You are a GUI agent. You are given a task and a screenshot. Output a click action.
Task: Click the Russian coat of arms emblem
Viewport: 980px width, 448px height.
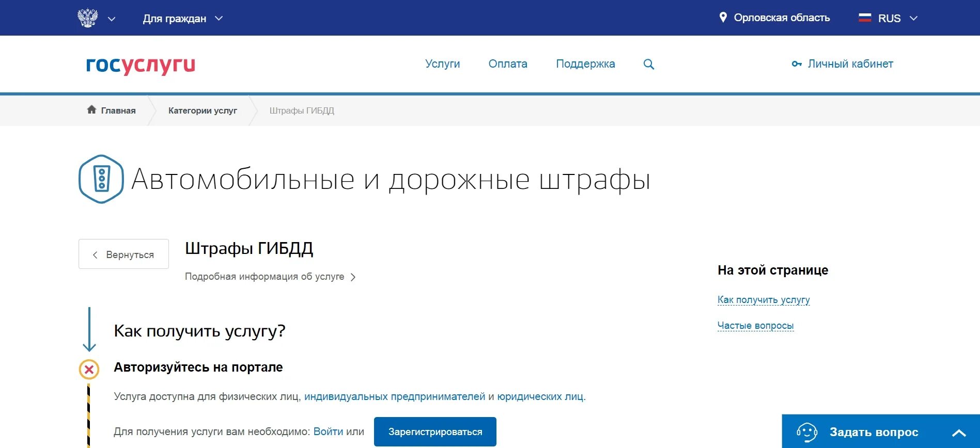[88, 18]
